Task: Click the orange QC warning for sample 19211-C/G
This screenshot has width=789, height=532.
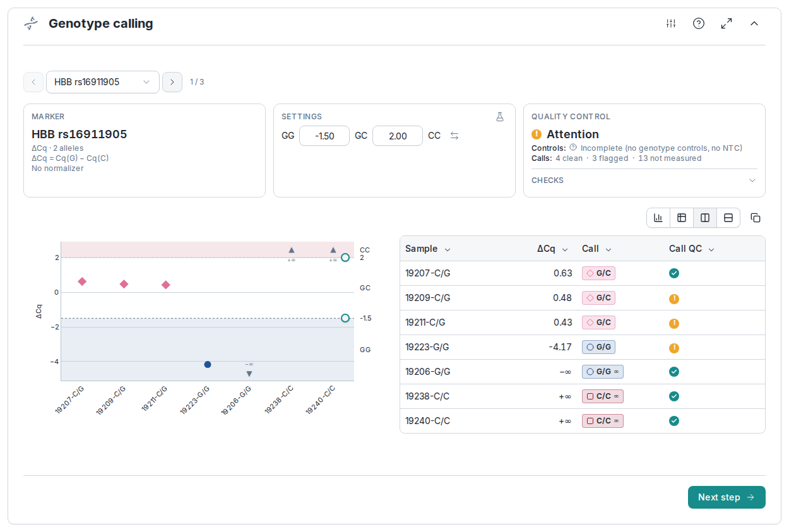Action: click(674, 323)
